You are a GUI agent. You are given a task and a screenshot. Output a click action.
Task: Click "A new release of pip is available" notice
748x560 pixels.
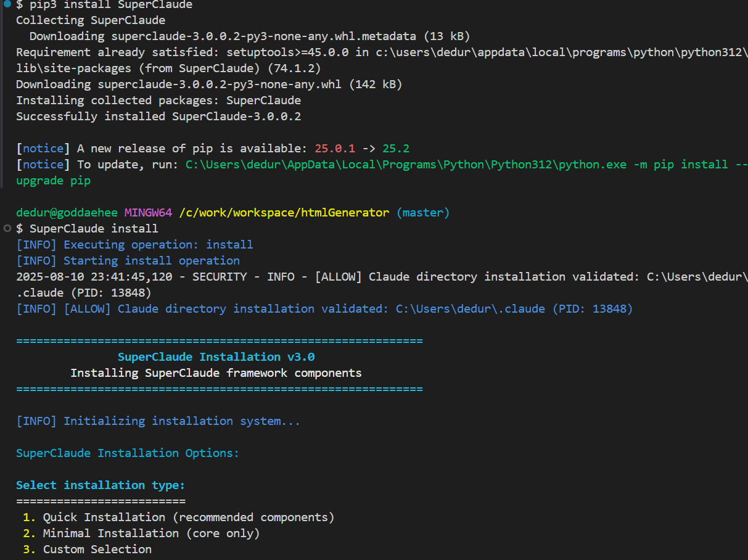tap(192, 149)
